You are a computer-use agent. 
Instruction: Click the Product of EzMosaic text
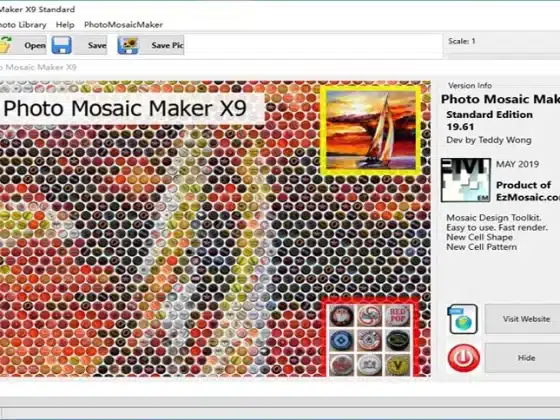528,191
